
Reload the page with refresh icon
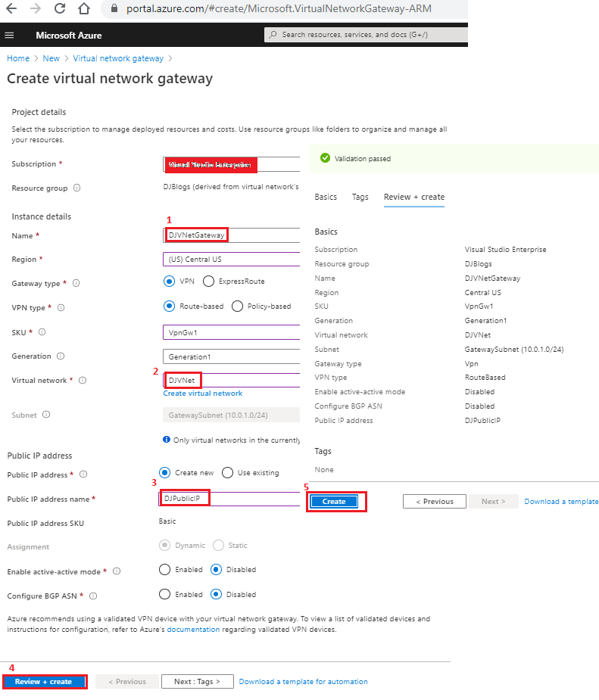coord(59,8)
